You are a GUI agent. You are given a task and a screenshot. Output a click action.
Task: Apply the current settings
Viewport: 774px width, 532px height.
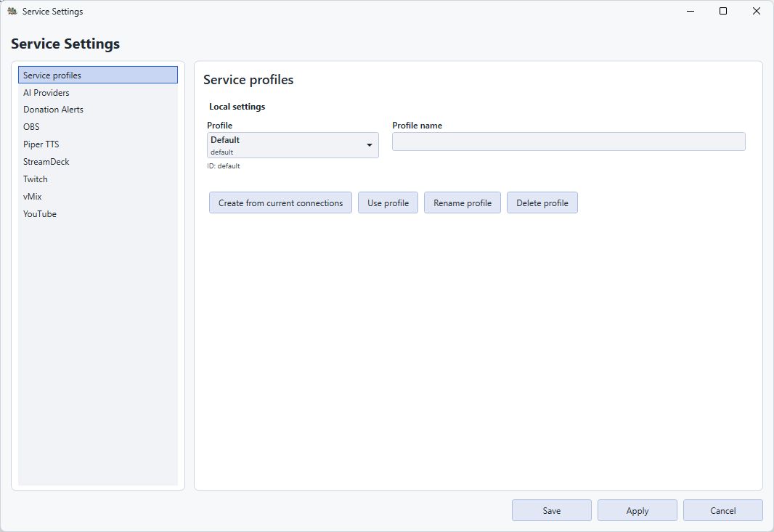click(x=637, y=510)
